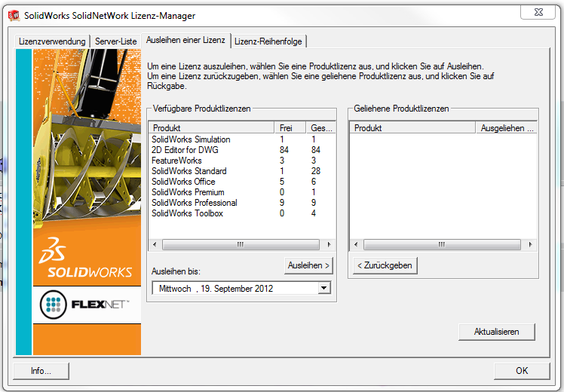Select the SolidWorks Standard row
564x392 pixels.
click(x=242, y=171)
